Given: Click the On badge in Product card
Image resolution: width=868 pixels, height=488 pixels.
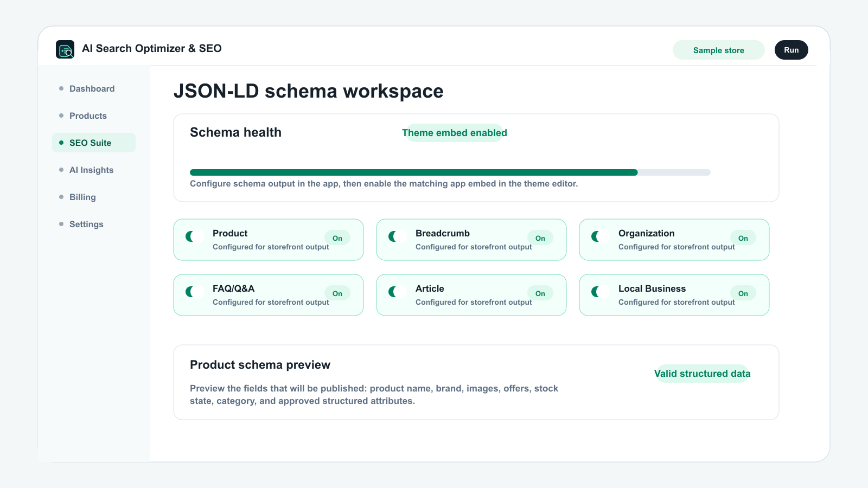Looking at the screenshot, I should click(x=337, y=238).
